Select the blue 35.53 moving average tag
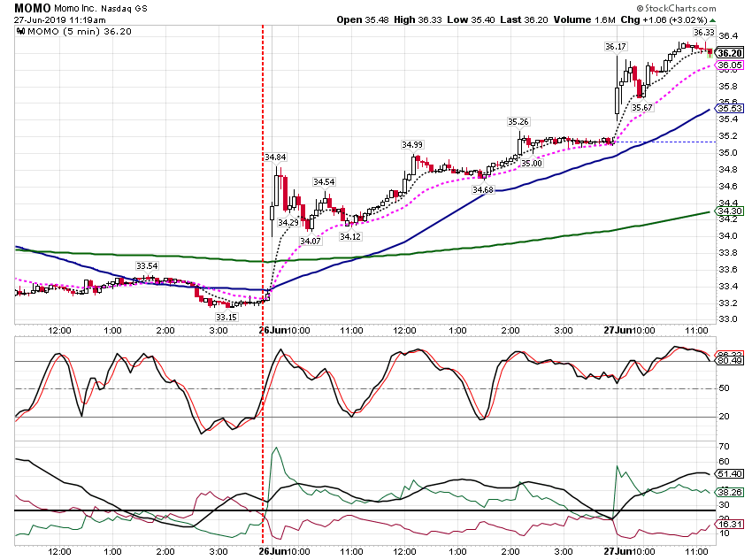752x560 pixels. coord(730,108)
